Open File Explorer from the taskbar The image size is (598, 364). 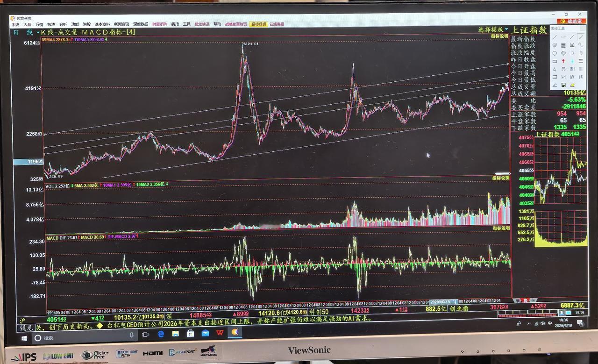click(175, 334)
